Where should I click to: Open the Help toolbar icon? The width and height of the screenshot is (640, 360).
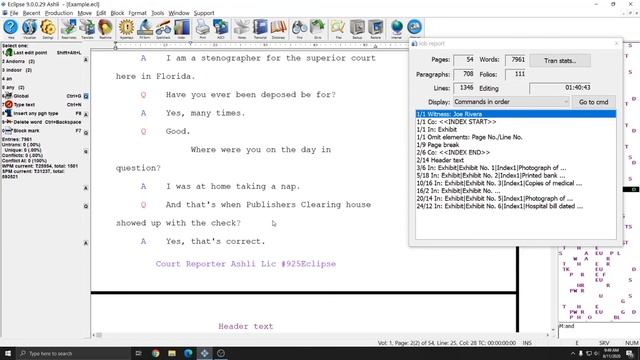click(11, 29)
